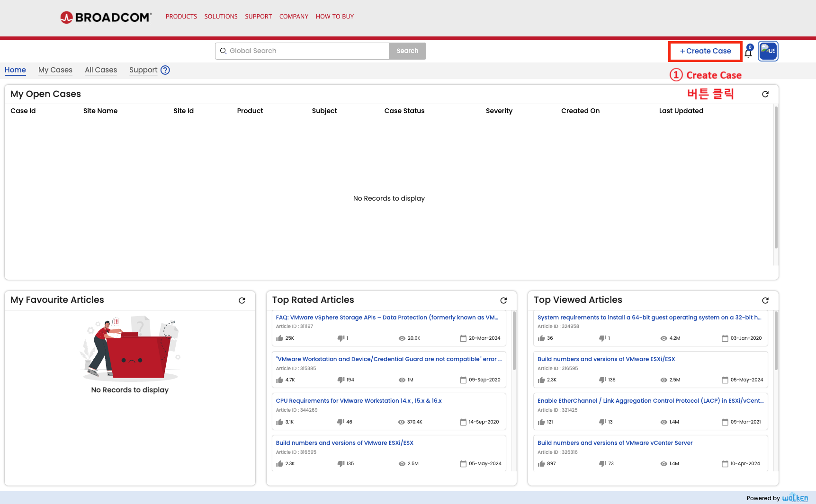Click the notification bell icon
Viewport: 816px width, 504px height.
(748, 52)
